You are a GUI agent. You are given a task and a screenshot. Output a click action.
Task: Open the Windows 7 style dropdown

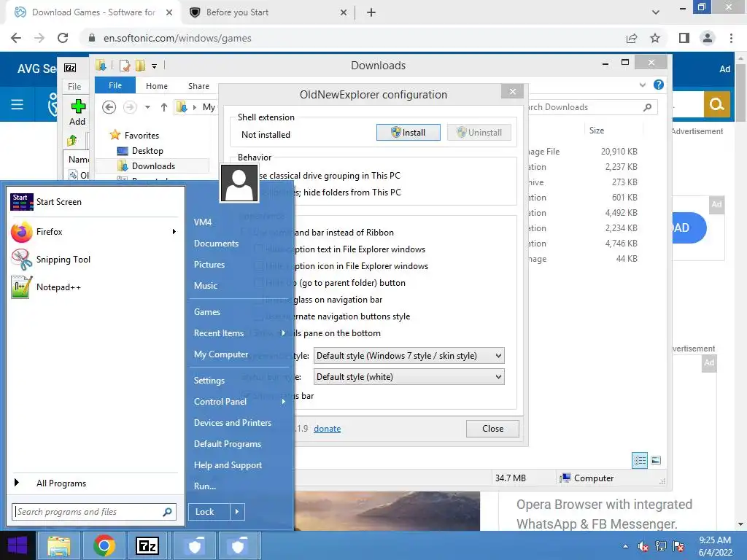click(x=409, y=356)
